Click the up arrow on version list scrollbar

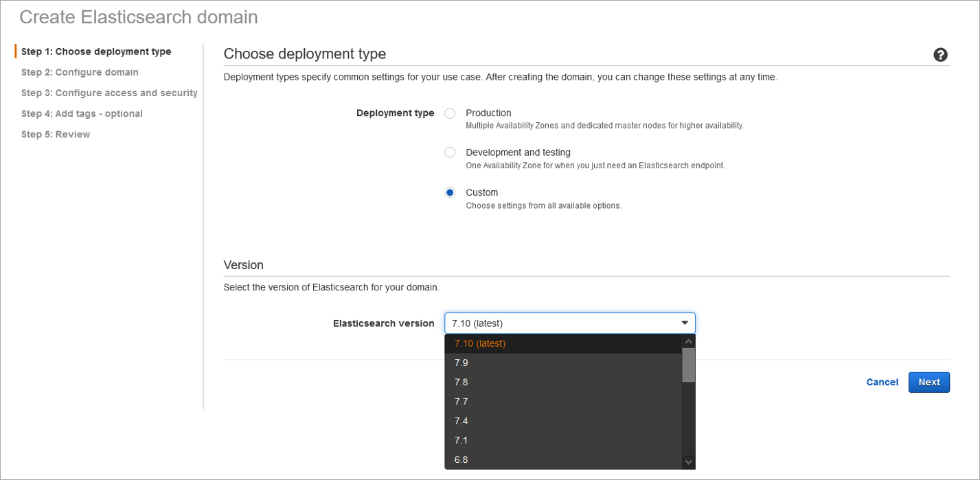(688, 341)
